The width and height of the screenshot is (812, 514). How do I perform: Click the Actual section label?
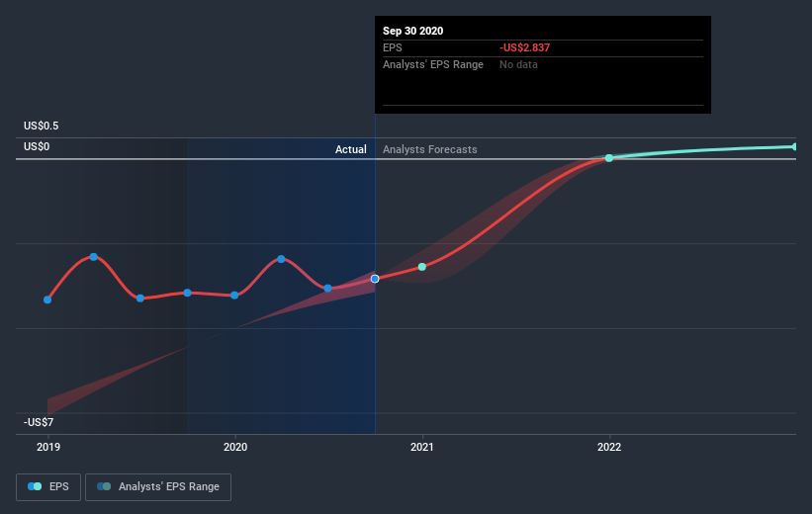pyautogui.click(x=350, y=149)
